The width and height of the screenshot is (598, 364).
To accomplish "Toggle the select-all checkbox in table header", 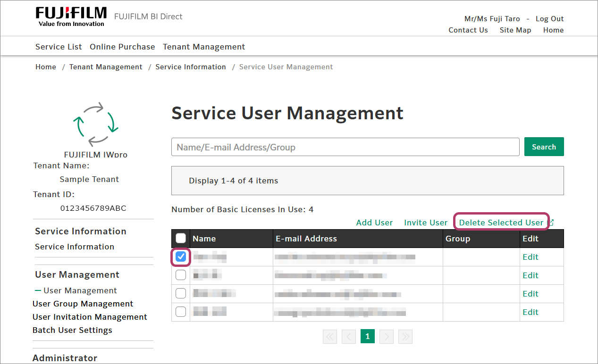I will (181, 239).
